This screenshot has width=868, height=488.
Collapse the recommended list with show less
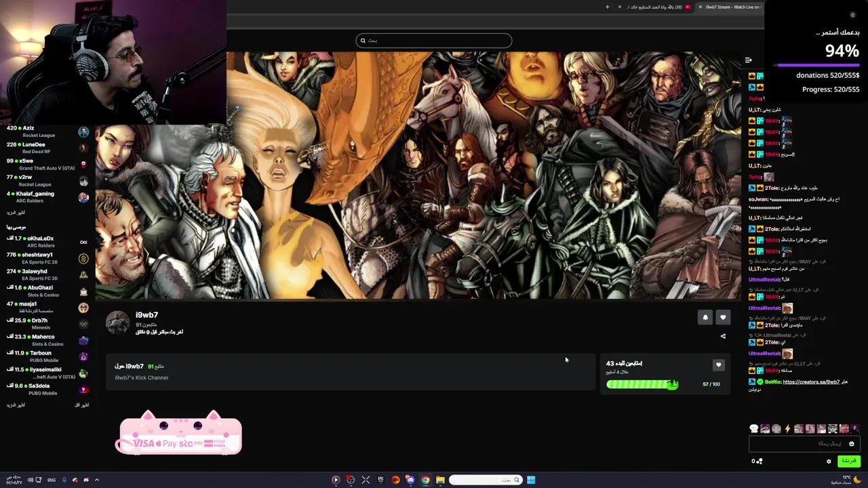coord(81,405)
